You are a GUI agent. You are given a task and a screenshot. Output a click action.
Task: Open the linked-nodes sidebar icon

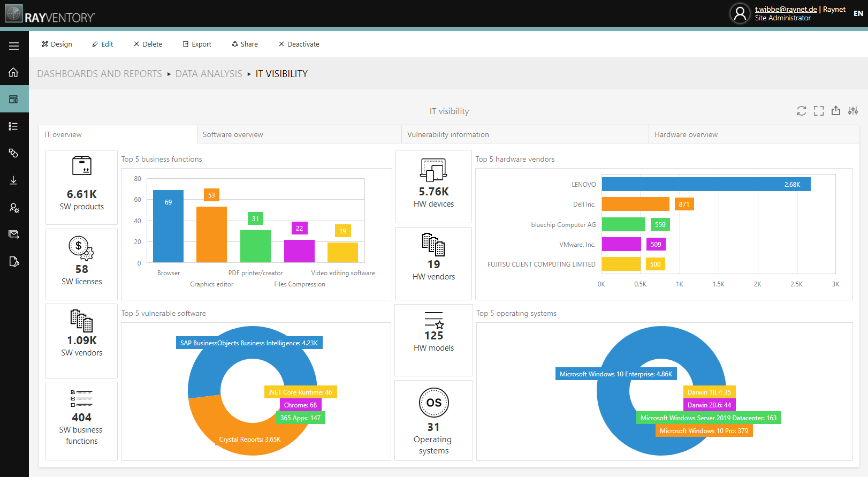(14, 153)
